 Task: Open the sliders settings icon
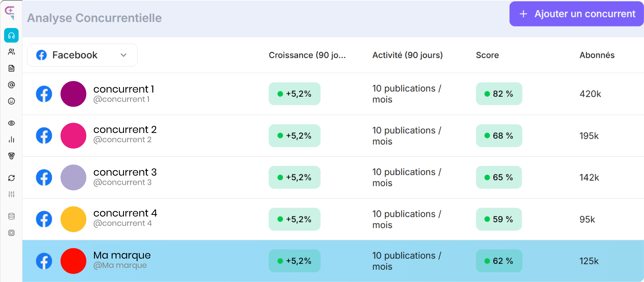(x=11, y=194)
